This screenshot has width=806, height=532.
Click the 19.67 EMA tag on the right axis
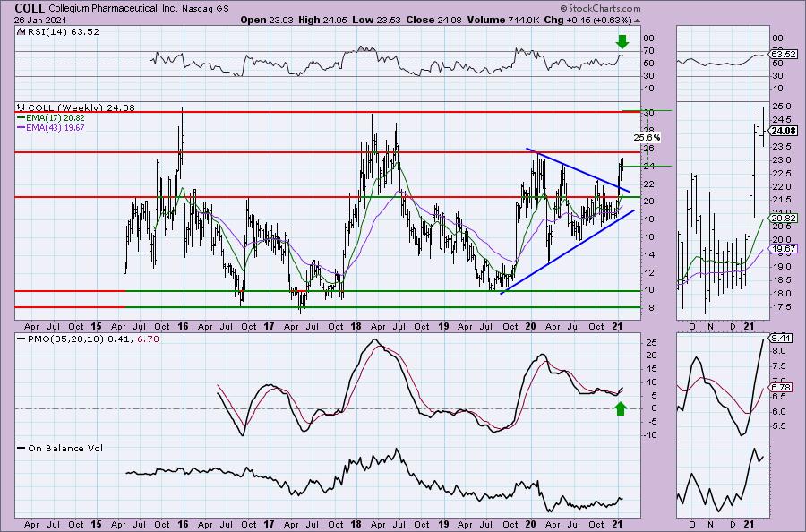pos(784,248)
